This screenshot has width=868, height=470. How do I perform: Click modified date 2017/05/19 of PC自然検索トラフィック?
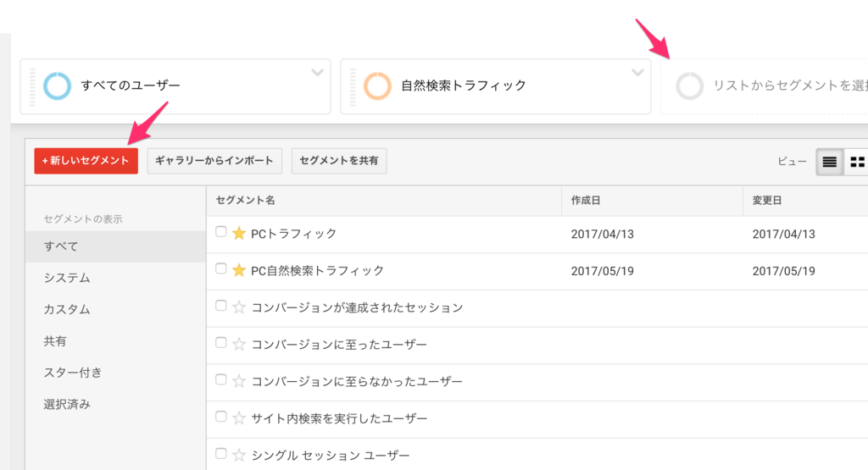[784, 272]
